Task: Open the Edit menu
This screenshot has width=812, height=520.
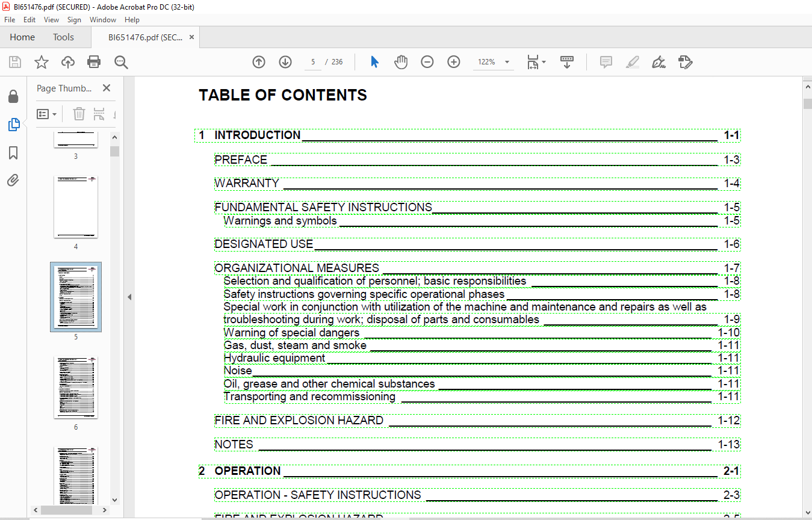Action: pyautogui.click(x=29, y=20)
